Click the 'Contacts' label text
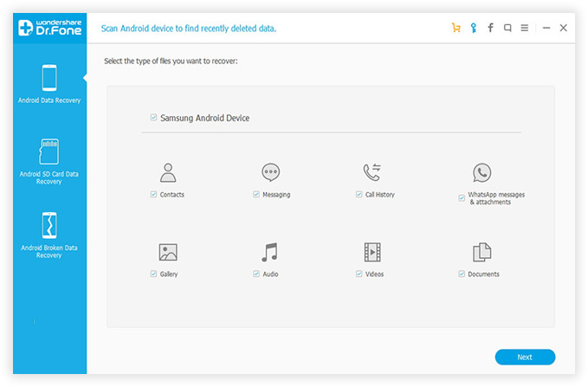 click(x=172, y=195)
